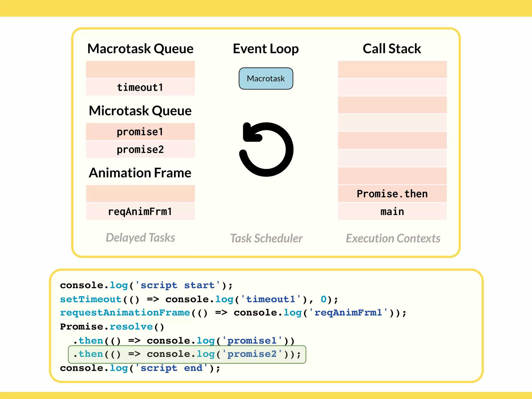Click the Event Loop heading
This screenshot has width=532, height=399.
coord(266,49)
